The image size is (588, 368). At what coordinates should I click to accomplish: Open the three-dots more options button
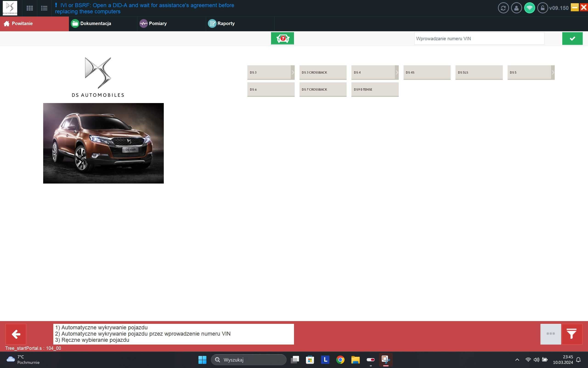point(551,334)
